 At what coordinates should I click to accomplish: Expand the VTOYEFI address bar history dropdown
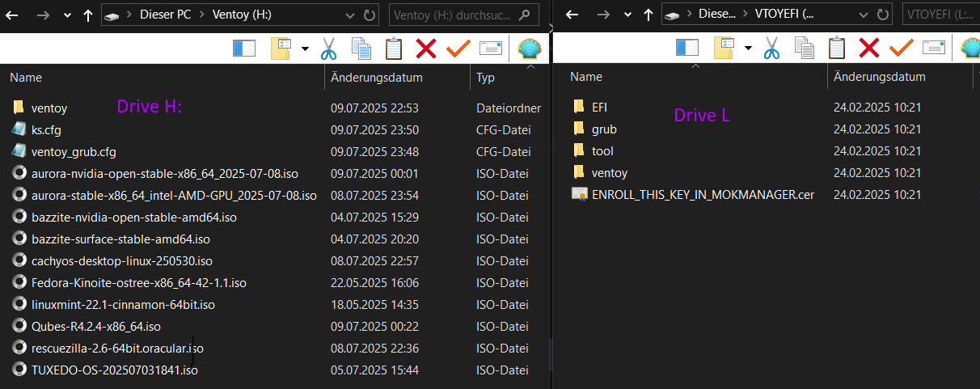(x=863, y=15)
